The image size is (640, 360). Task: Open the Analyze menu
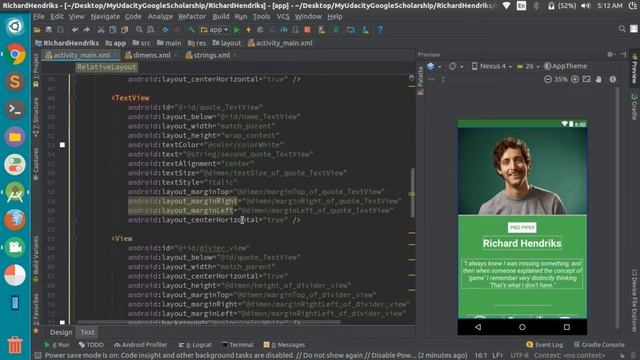[160, 17]
